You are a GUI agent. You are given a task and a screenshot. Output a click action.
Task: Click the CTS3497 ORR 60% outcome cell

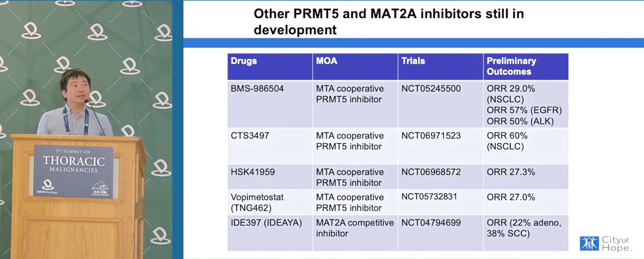click(526, 146)
